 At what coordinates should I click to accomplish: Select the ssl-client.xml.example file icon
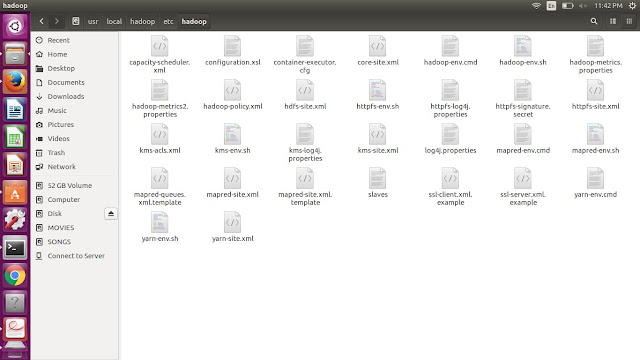pos(450,178)
